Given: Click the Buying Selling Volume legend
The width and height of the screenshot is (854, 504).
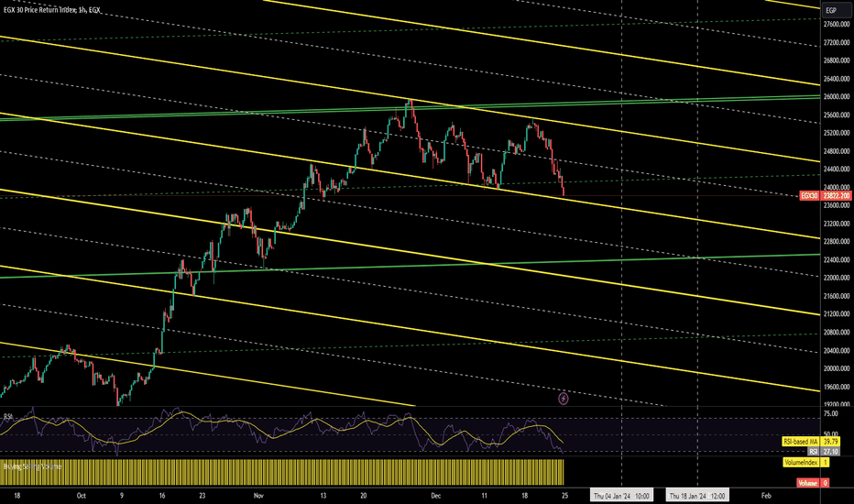Looking at the screenshot, I should [32, 466].
